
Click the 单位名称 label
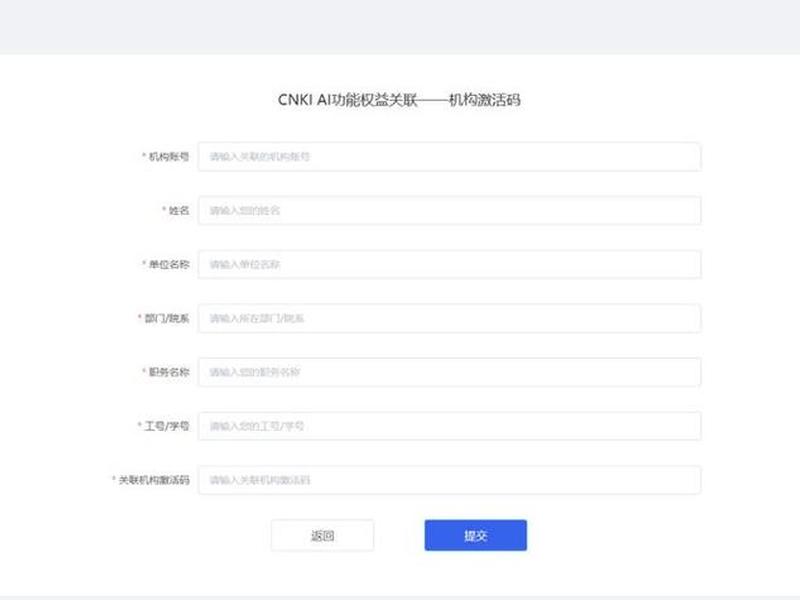pos(168,264)
